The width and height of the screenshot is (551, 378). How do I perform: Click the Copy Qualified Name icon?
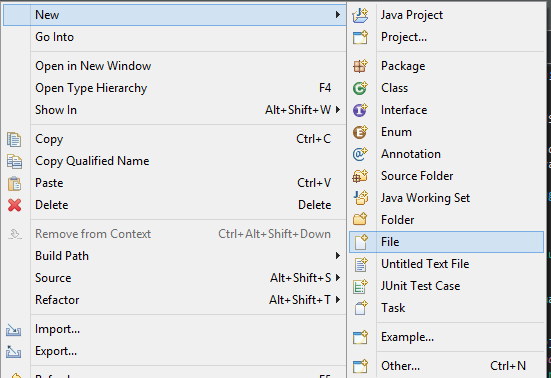tap(14, 162)
